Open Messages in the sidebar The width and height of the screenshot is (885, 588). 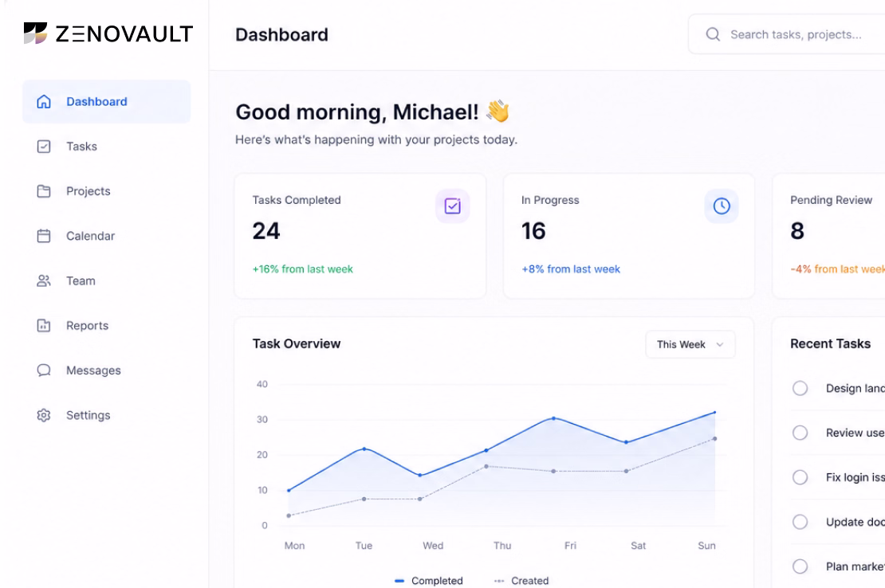pos(107,370)
